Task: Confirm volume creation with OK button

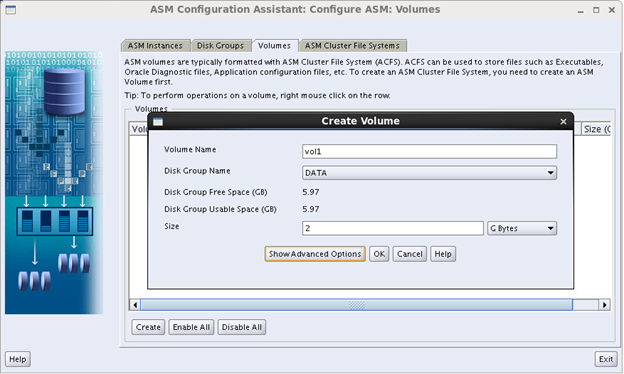Action: (379, 254)
